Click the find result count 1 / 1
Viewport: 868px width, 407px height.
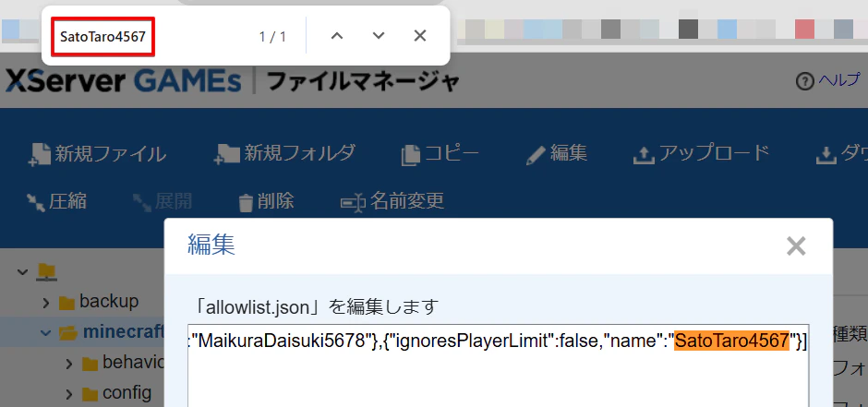tap(272, 37)
